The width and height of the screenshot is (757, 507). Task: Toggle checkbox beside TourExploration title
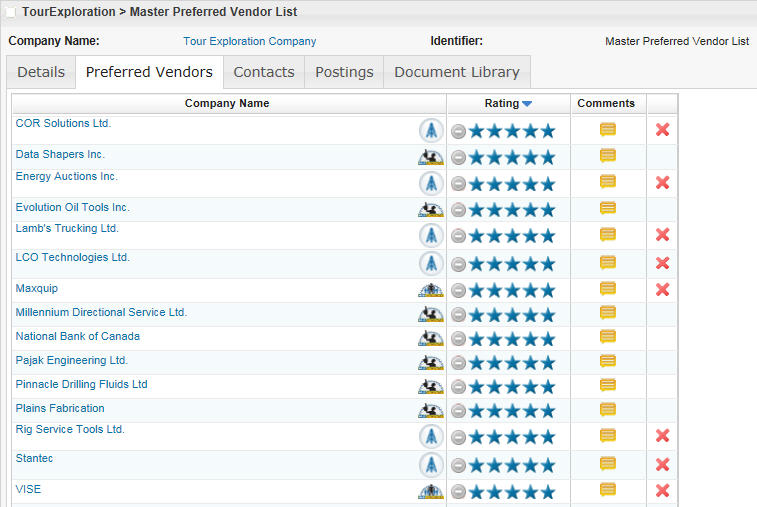point(11,12)
